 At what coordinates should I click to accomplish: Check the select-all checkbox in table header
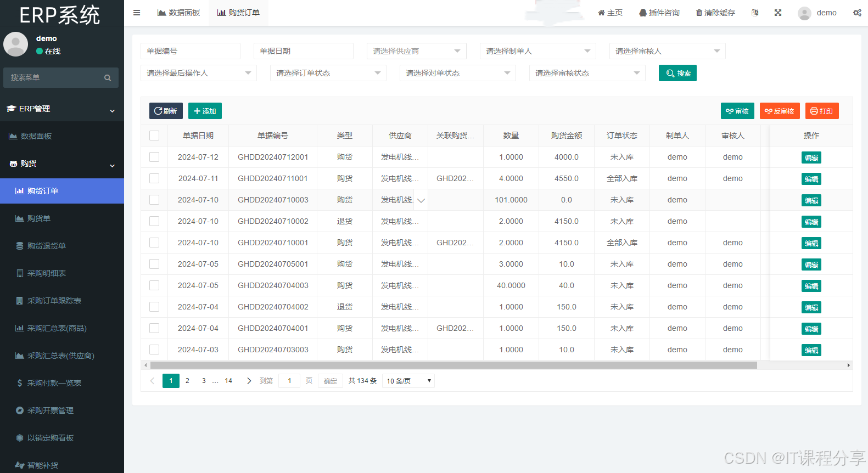click(154, 136)
